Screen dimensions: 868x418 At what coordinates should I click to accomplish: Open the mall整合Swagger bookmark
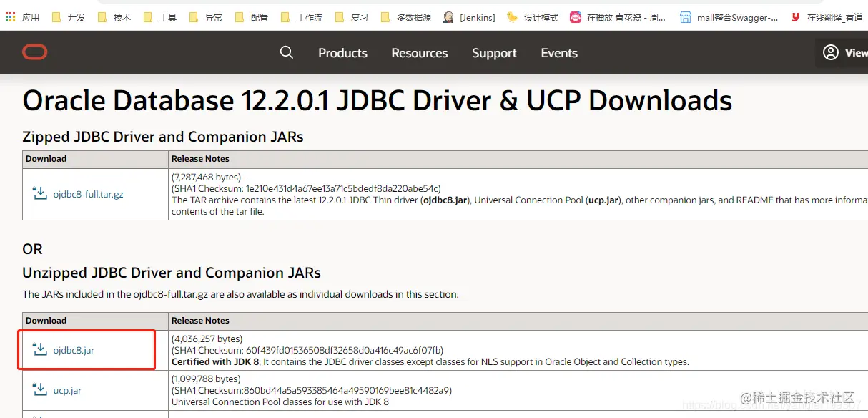(730, 17)
